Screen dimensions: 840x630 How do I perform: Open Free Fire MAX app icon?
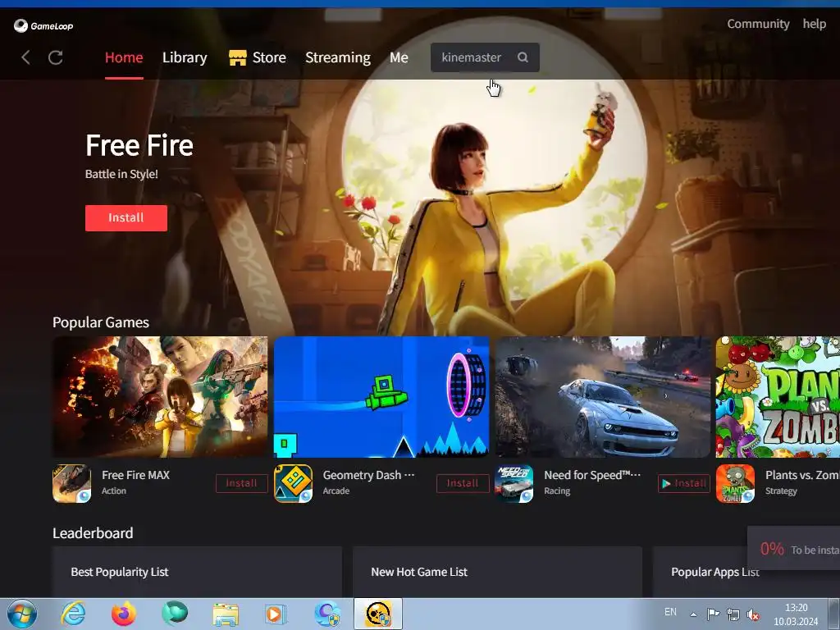tap(72, 483)
